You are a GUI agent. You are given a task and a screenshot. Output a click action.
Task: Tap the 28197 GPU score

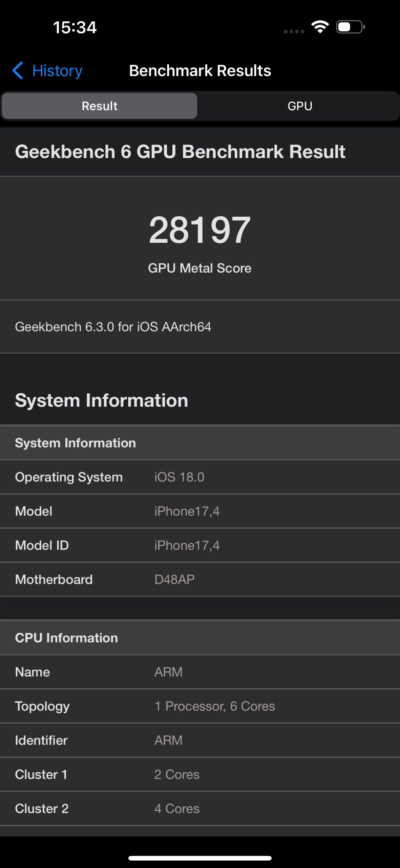(x=200, y=230)
